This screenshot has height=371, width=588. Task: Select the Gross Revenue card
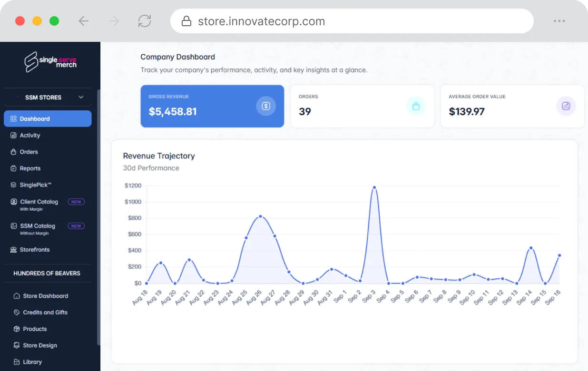click(x=212, y=106)
